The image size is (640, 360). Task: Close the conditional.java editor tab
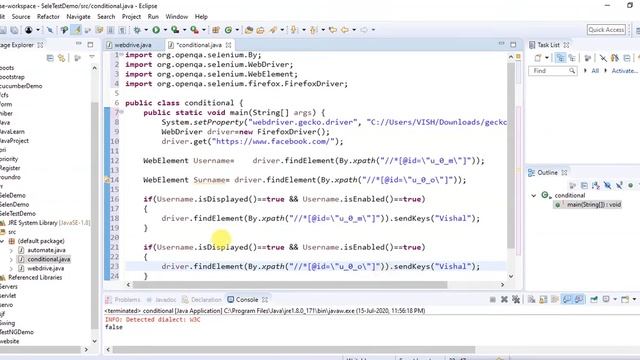pyautogui.click(x=229, y=45)
